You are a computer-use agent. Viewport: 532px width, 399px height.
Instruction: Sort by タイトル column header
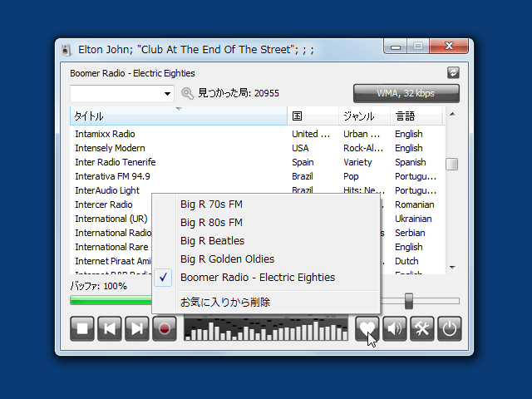pyautogui.click(x=179, y=116)
